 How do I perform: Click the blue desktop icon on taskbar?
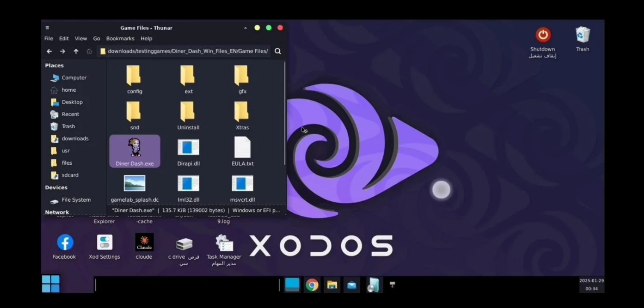(x=292, y=285)
